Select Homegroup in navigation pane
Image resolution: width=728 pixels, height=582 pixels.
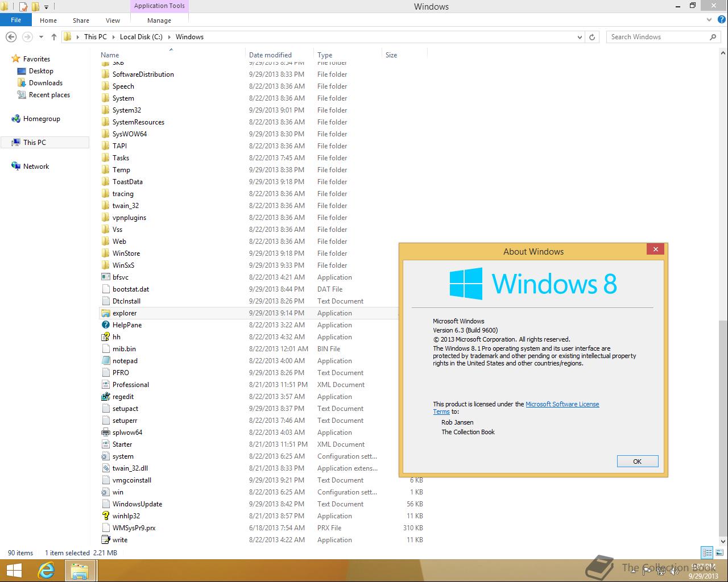[42, 119]
